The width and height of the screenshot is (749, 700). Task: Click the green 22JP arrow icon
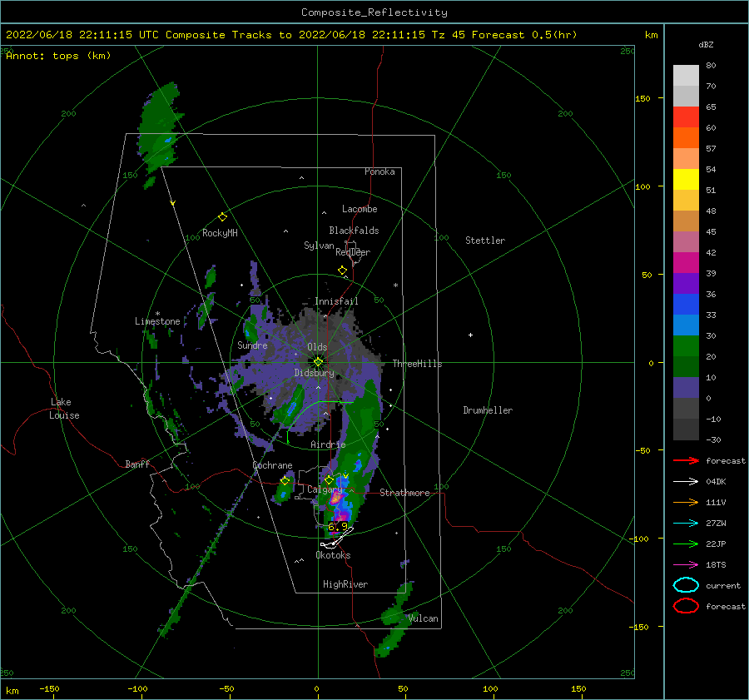point(686,544)
